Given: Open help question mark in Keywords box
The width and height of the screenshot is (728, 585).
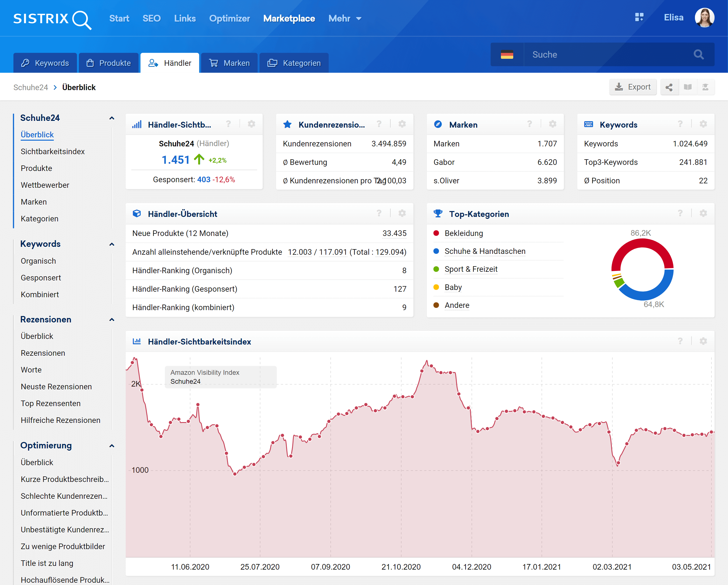Looking at the screenshot, I should (x=680, y=124).
